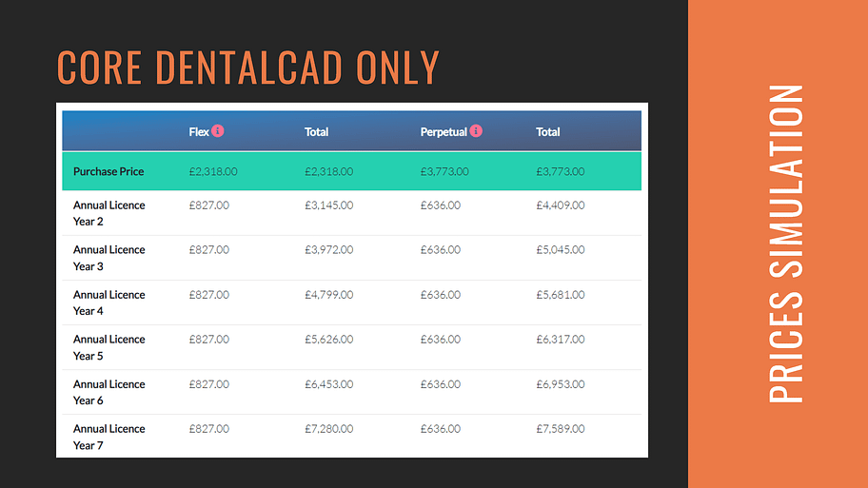
Task: Select the £7,589.00 Year 7 Perpetual total
Action: point(560,429)
